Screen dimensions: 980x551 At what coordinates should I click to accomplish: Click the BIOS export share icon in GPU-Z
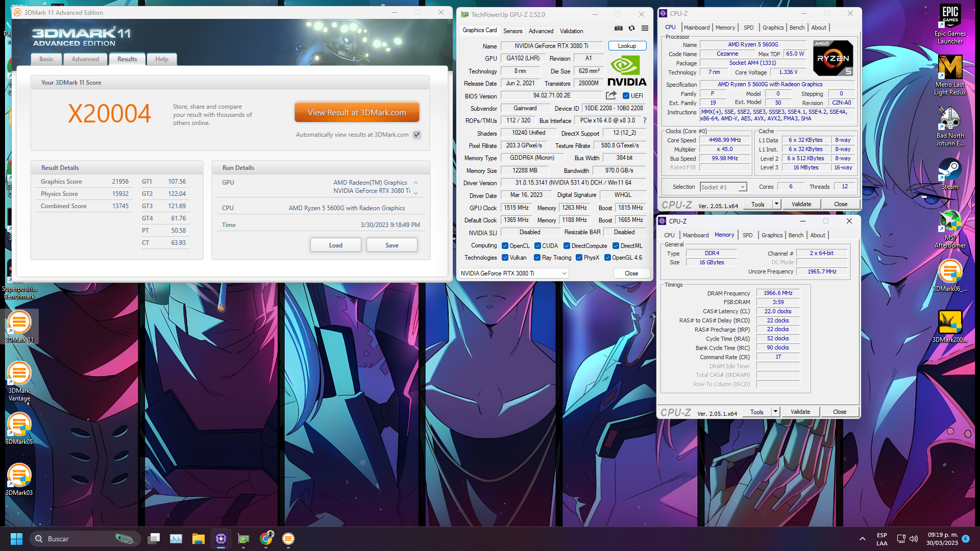[611, 95]
